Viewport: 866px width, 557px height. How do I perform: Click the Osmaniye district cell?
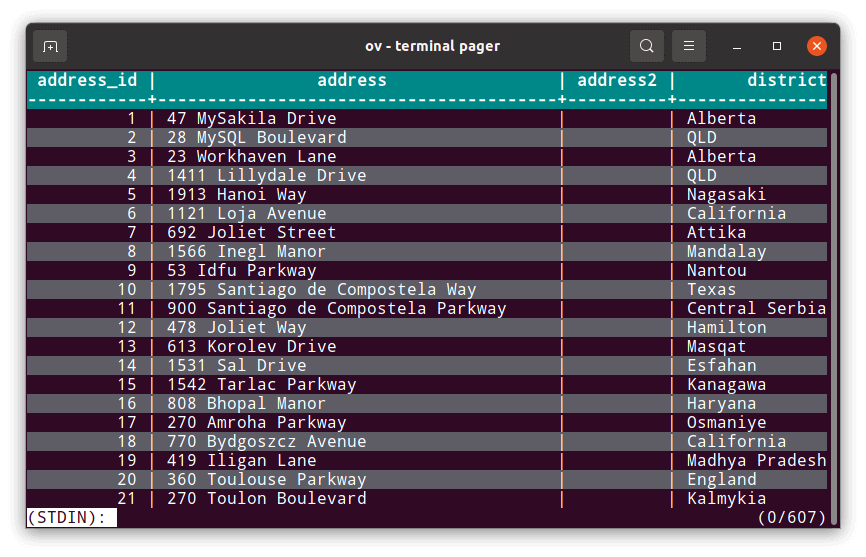click(x=727, y=423)
